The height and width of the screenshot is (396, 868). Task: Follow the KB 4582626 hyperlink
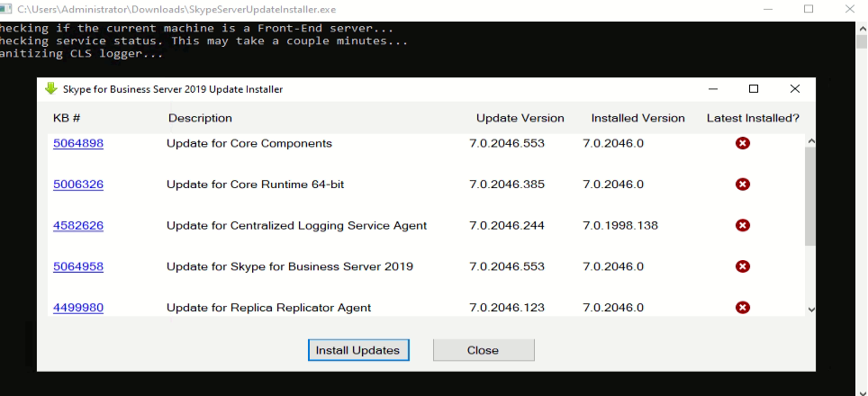point(78,225)
